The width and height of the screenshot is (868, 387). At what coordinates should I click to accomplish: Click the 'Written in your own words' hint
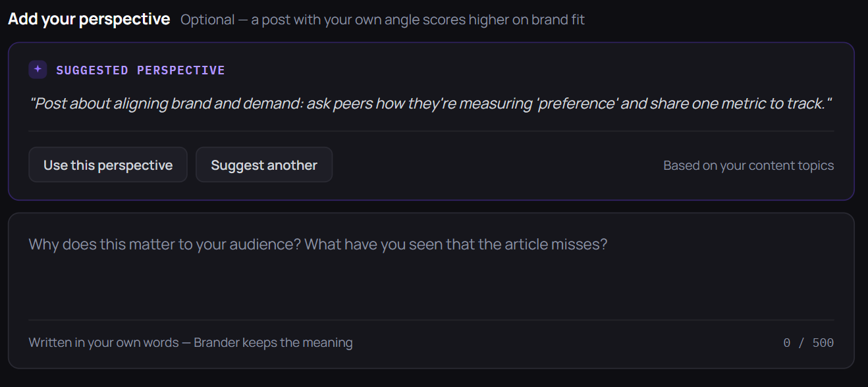pos(103,343)
